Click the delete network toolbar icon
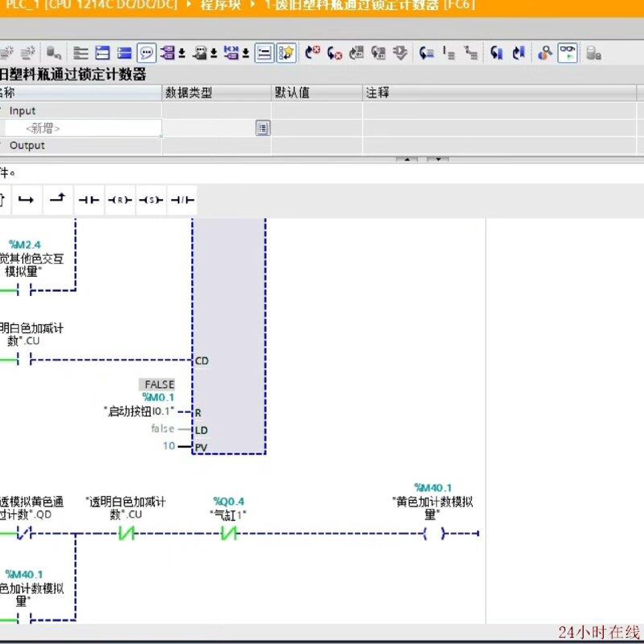The height and width of the screenshot is (644, 644). click(28, 53)
